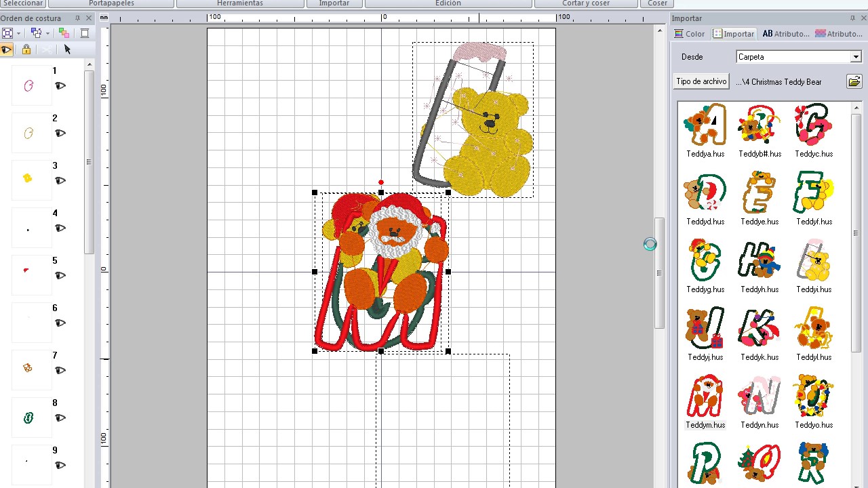This screenshot has height=488, width=868.
Task: Toggle visibility eye for sewing object 5
Action: point(60,276)
